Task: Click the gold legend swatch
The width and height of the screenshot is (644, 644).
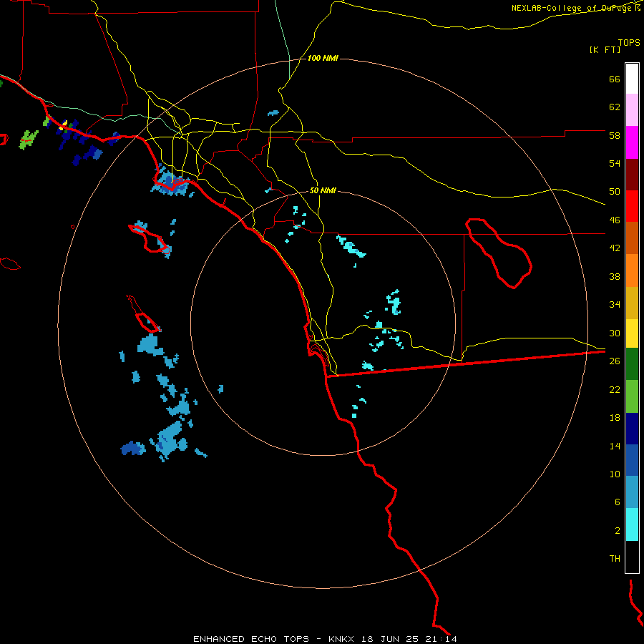Action: [x=632, y=303]
